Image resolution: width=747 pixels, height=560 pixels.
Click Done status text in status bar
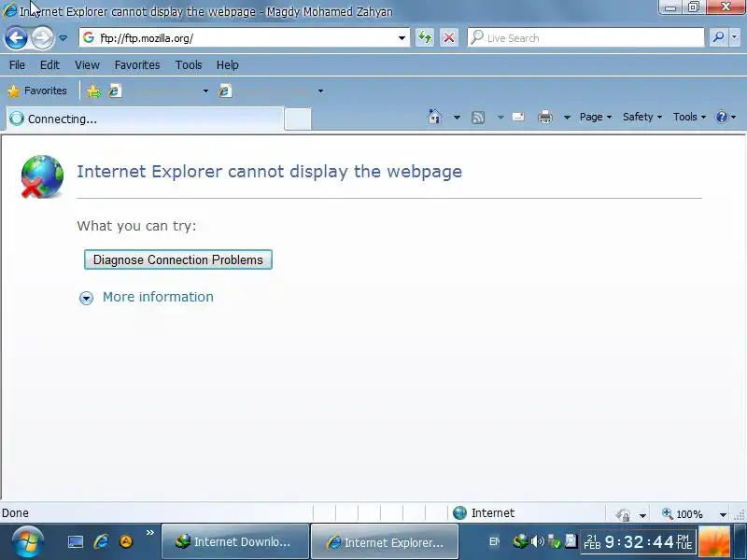[x=15, y=512]
